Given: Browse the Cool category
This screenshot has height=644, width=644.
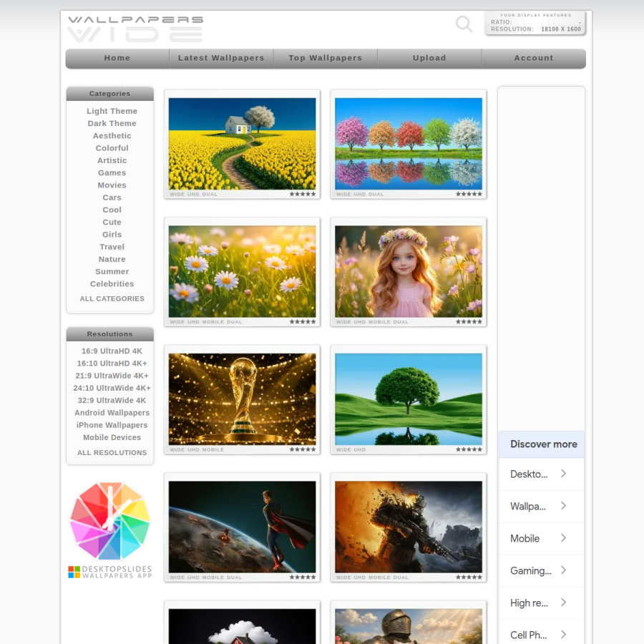Looking at the screenshot, I should (x=112, y=210).
